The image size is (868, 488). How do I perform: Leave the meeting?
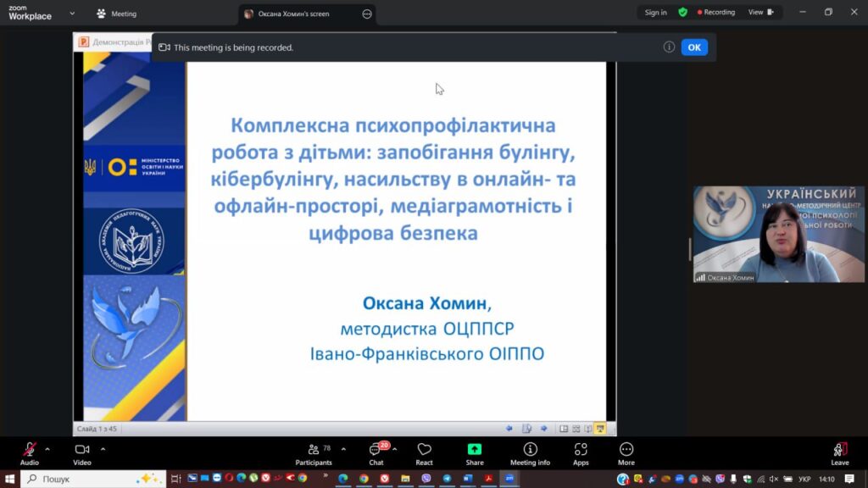click(x=839, y=452)
